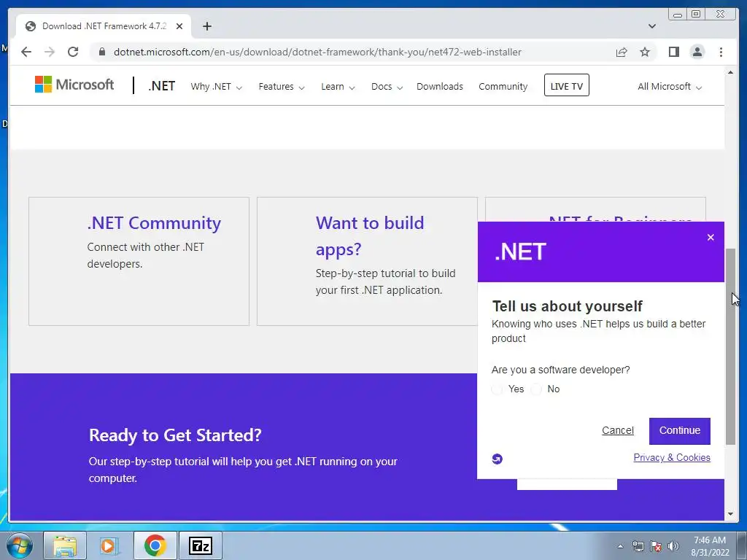The width and height of the screenshot is (747, 560).
Task: Open the Want to build apps? card
Action: click(367, 262)
